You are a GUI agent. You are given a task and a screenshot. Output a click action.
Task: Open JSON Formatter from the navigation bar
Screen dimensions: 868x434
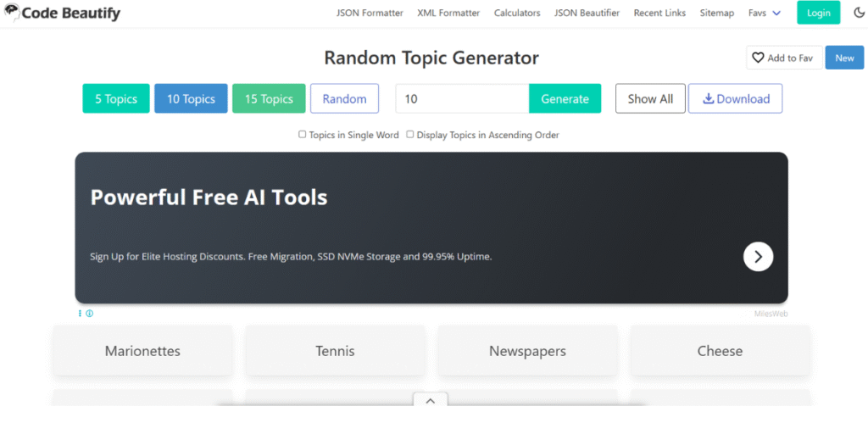[x=370, y=13]
